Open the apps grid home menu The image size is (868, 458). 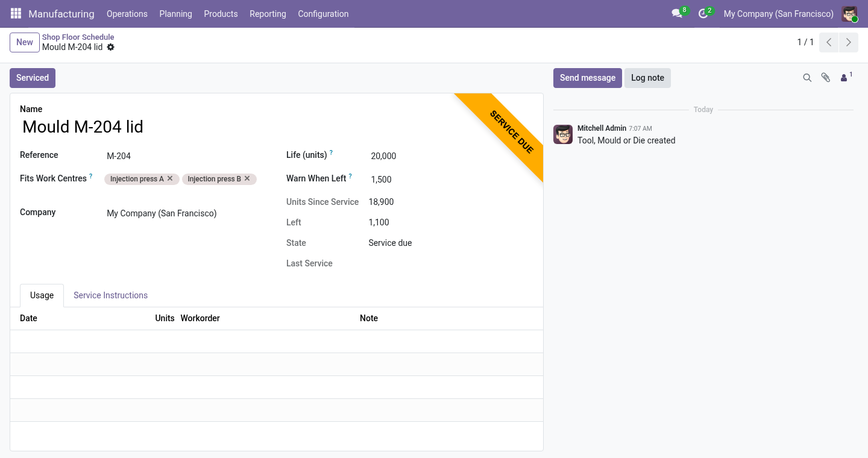click(16, 13)
